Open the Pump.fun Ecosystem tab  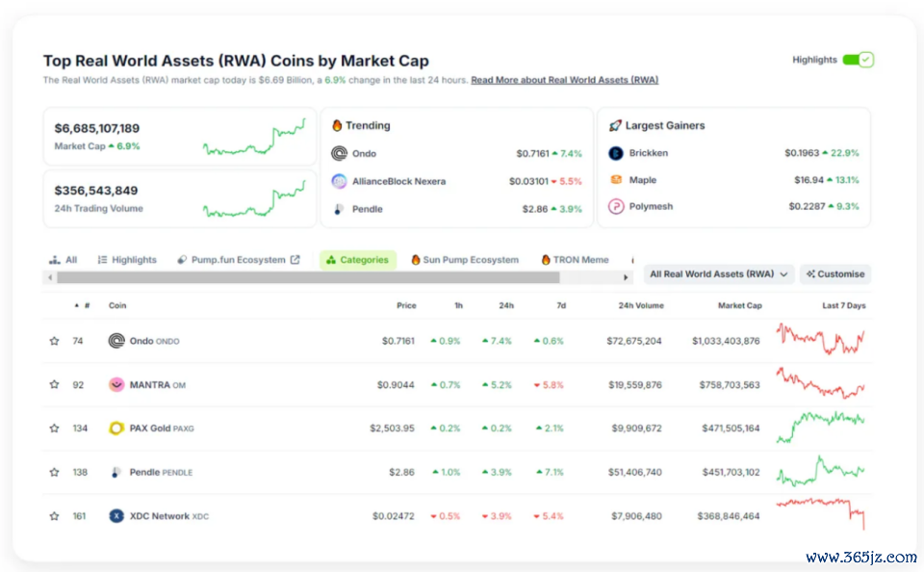click(238, 260)
